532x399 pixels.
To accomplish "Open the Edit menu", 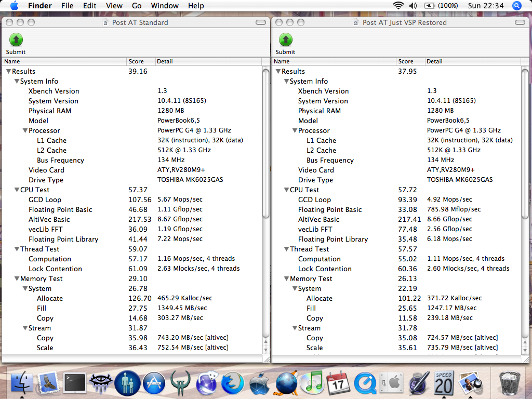I will coord(89,6).
